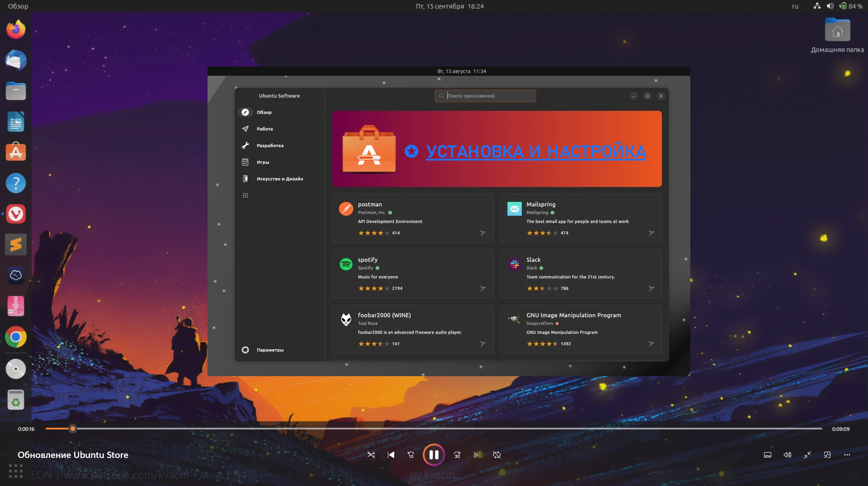Select the Работа category in the sidebar
The width and height of the screenshot is (868, 486).
click(x=279, y=129)
